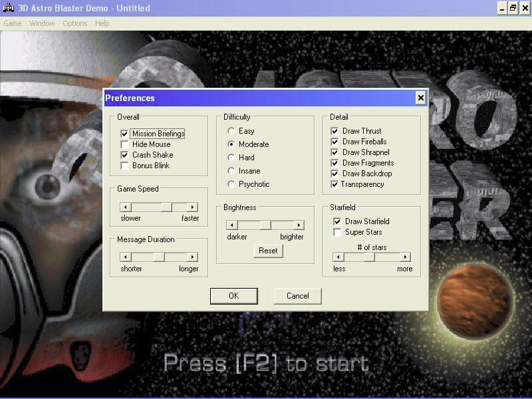Click Game Speed slider's right arrow
The width and height of the screenshot is (532, 399).
193,207
